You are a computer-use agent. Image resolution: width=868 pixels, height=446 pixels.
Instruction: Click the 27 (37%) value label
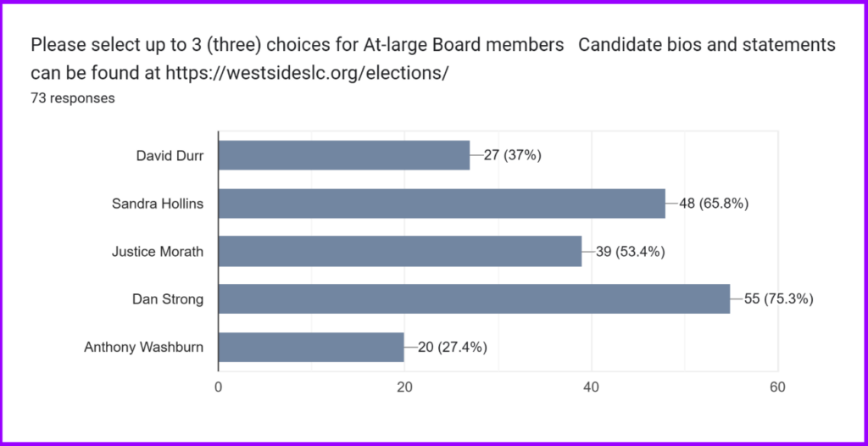point(512,156)
